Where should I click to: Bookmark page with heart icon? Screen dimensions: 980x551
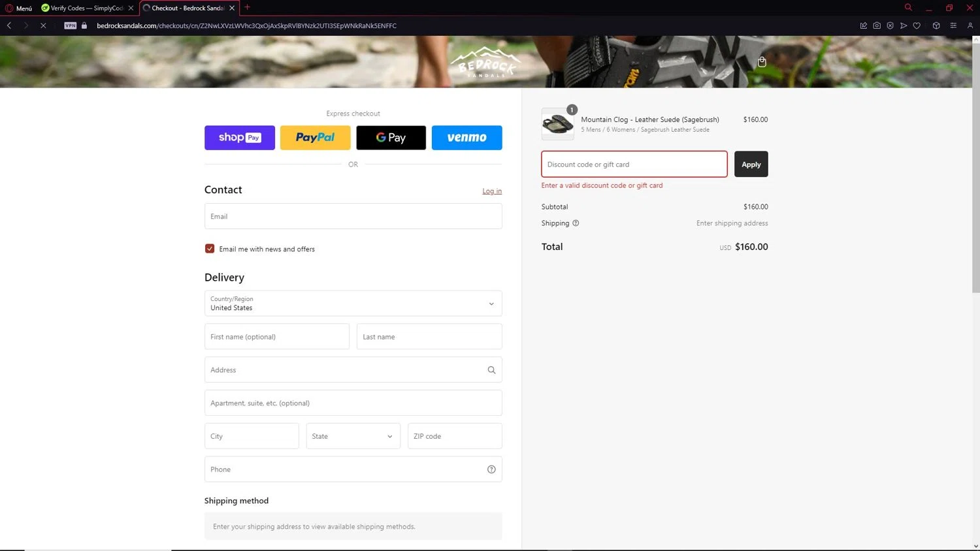pyautogui.click(x=917, y=25)
